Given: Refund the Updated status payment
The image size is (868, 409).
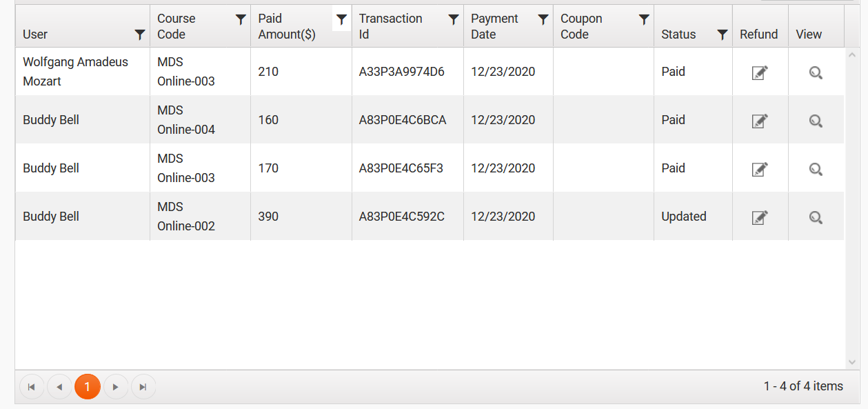Looking at the screenshot, I should [x=760, y=217].
